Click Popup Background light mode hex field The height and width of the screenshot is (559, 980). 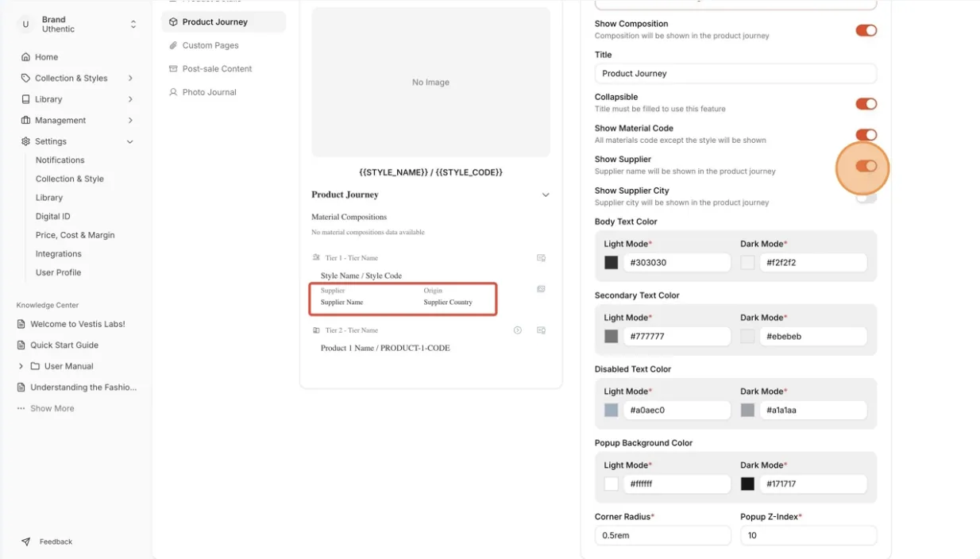pyautogui.click(x=677, y=484)
